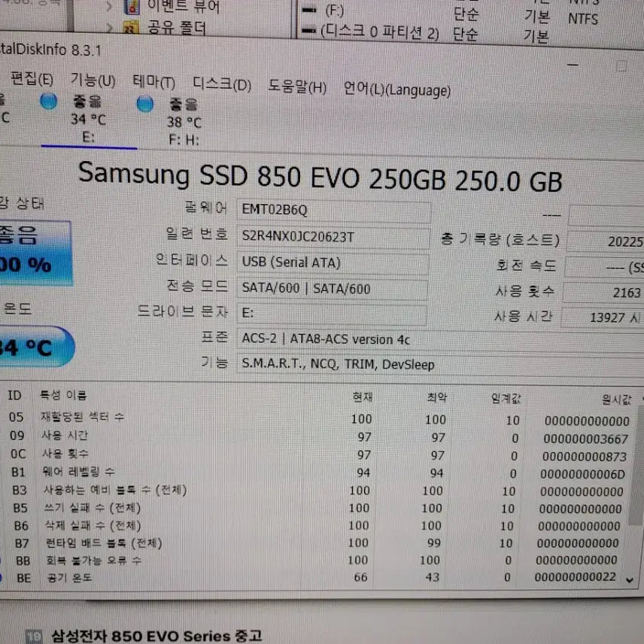Click the blue health status 좋음 button
This screenshot has height=644, width=644.
point(35,253)
